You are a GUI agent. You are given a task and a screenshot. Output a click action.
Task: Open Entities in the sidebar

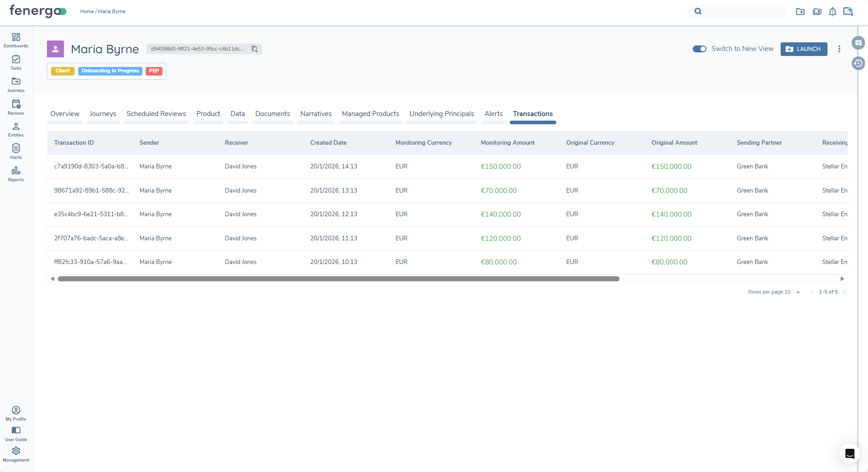click(16, 129)
